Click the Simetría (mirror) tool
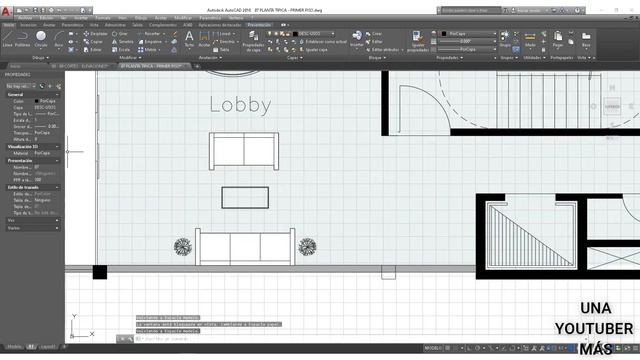 [x=122, y=42]
